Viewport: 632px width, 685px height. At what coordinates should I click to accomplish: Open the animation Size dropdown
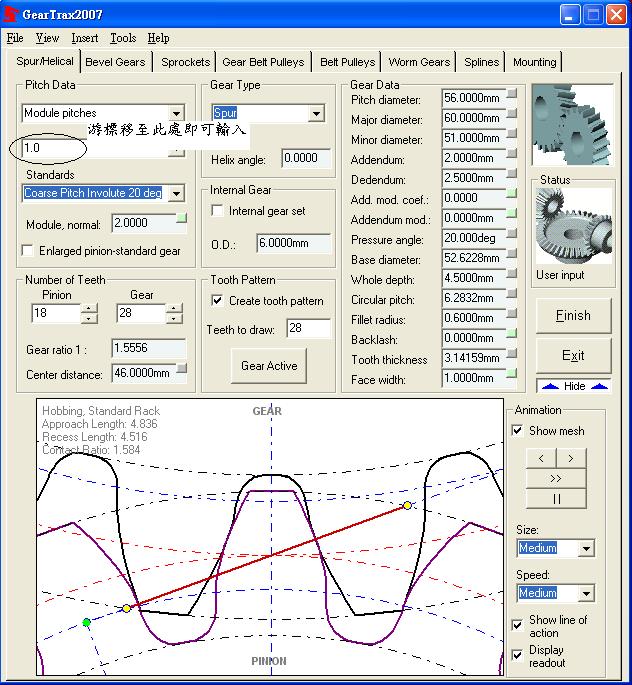point(586,548)
